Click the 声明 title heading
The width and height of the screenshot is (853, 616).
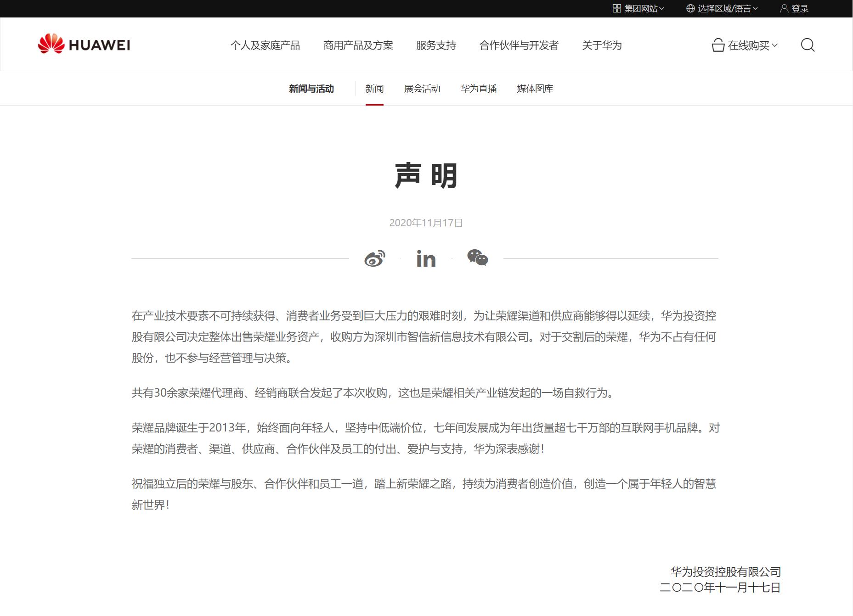[426, 175]
